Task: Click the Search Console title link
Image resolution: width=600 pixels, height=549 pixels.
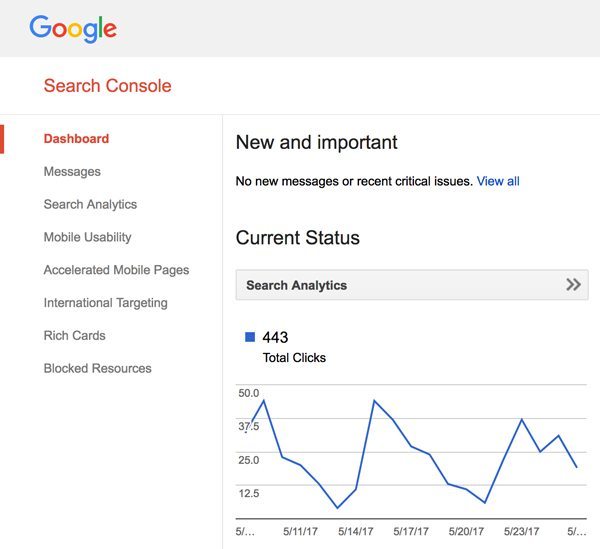Action: tap(108, 86)
